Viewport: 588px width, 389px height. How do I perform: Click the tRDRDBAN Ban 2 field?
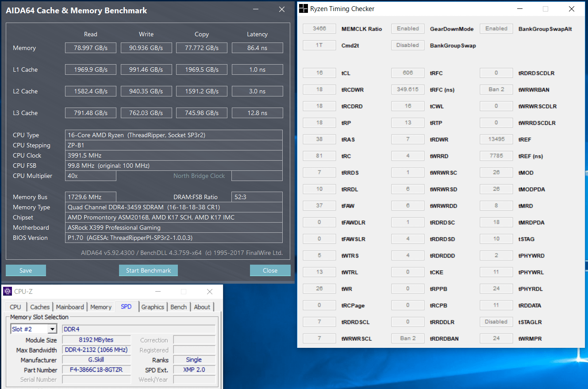click(x=408, y=339)
